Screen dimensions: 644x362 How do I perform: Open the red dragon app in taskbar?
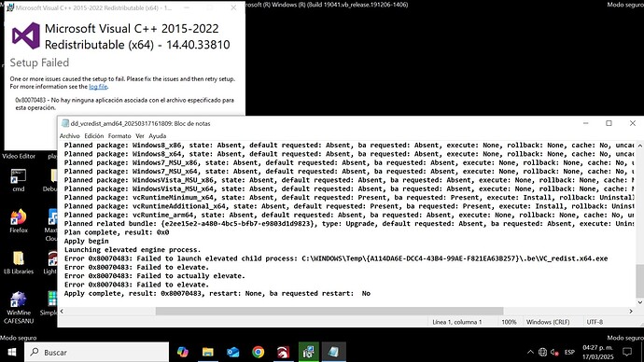pyautogui.click(x=283, y=352)
